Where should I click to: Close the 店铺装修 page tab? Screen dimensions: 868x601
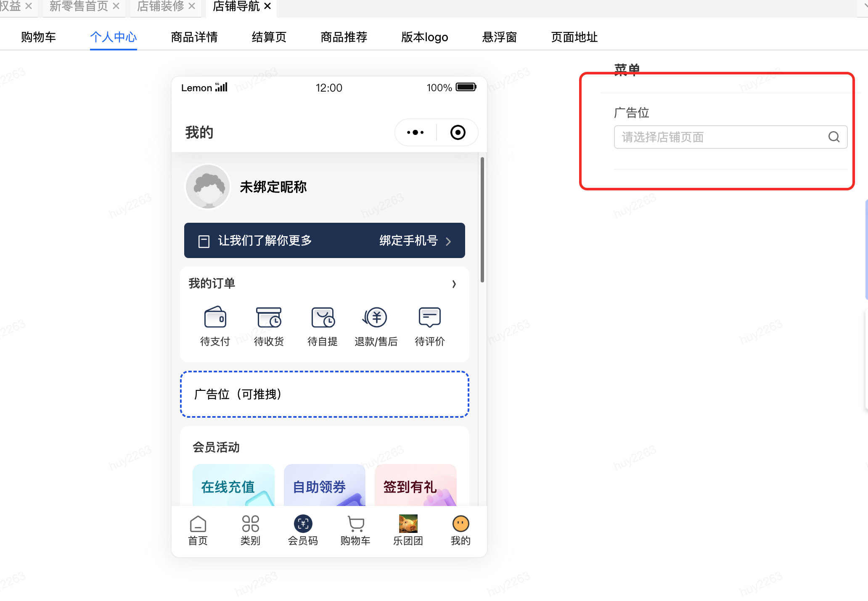192,6
